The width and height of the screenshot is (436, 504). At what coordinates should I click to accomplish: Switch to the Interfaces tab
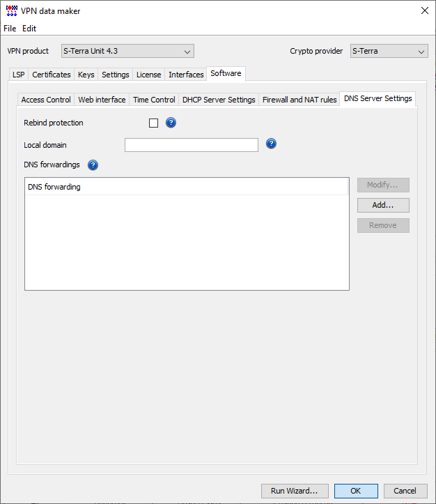186,75
